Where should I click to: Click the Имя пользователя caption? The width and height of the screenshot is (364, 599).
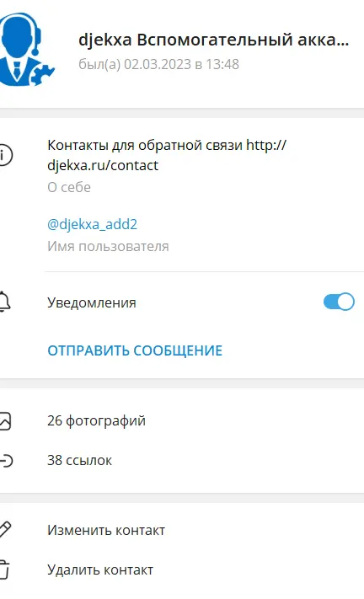tap(108, 246)
